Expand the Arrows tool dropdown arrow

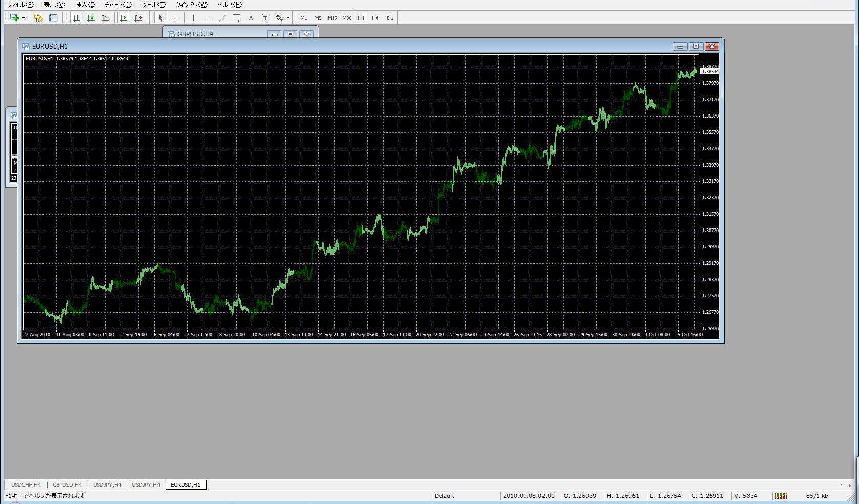(x=288, y=18)
